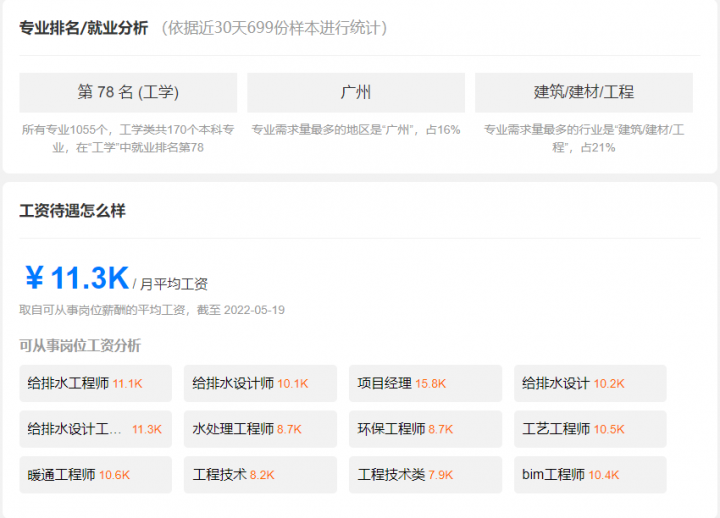720x518 pixels.
Task: Click the 专业排名/就业分析 heading
Action: [84, 28]
